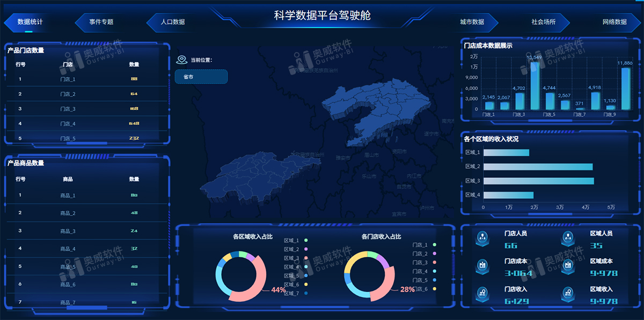Click the 区域收入 income icon

pos(568,292)
